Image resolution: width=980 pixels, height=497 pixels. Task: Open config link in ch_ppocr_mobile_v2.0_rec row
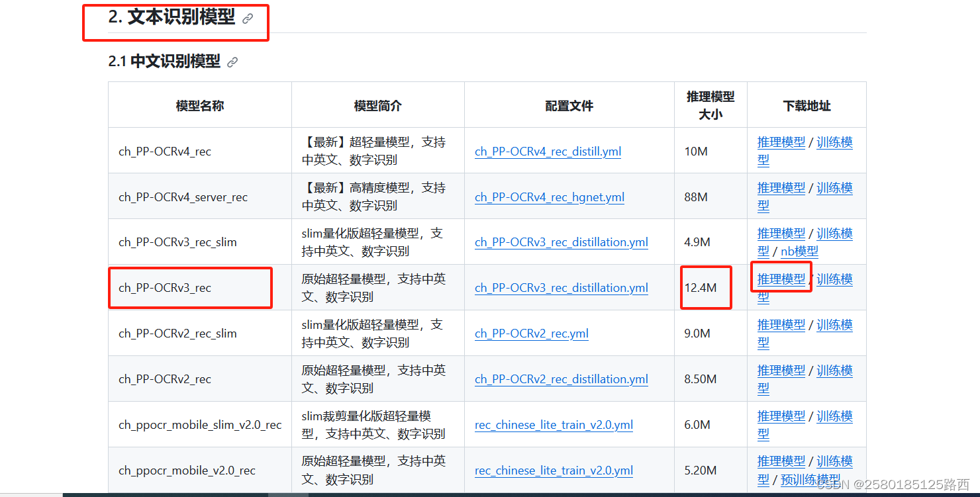554,471
